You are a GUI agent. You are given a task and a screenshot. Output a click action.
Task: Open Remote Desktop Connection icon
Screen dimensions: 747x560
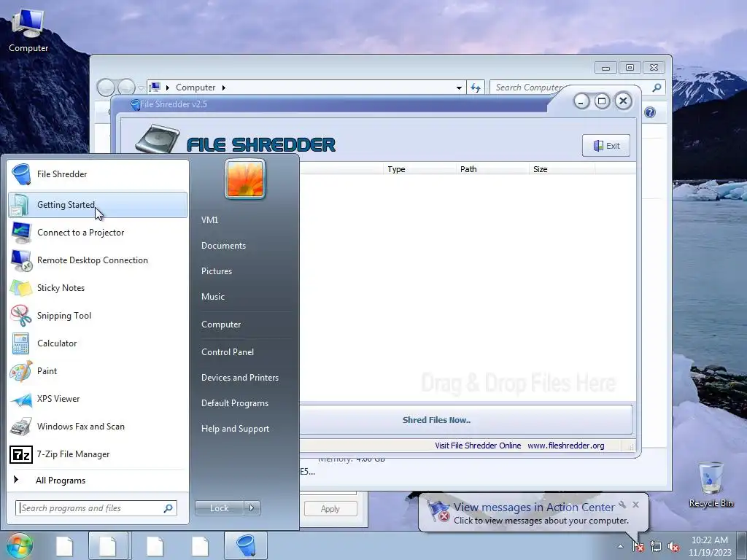(21, 260)
